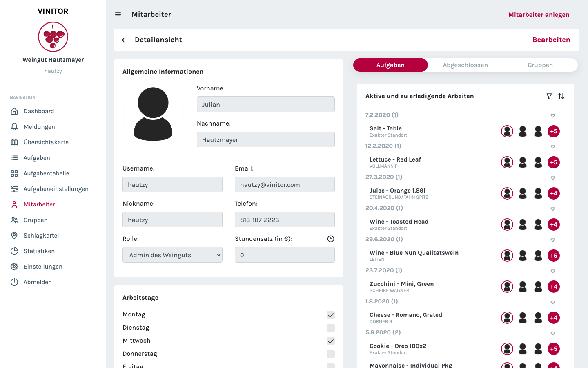Click the highlighted avatar on Zucchini - Mini, Green
Viewport: 588px width, 368px height.
pos(507,287)
